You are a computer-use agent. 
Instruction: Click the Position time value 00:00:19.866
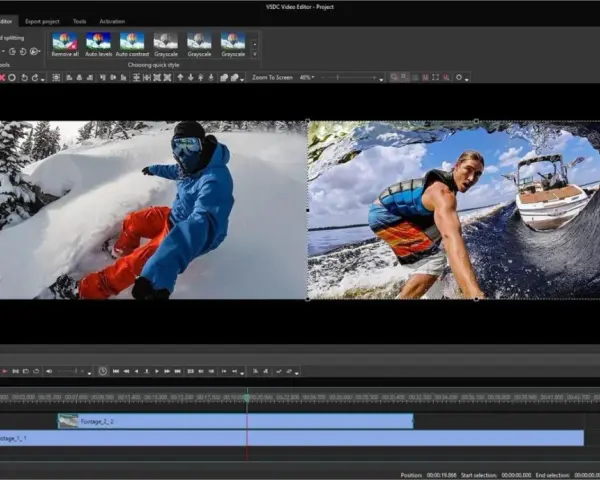point(442,475)
